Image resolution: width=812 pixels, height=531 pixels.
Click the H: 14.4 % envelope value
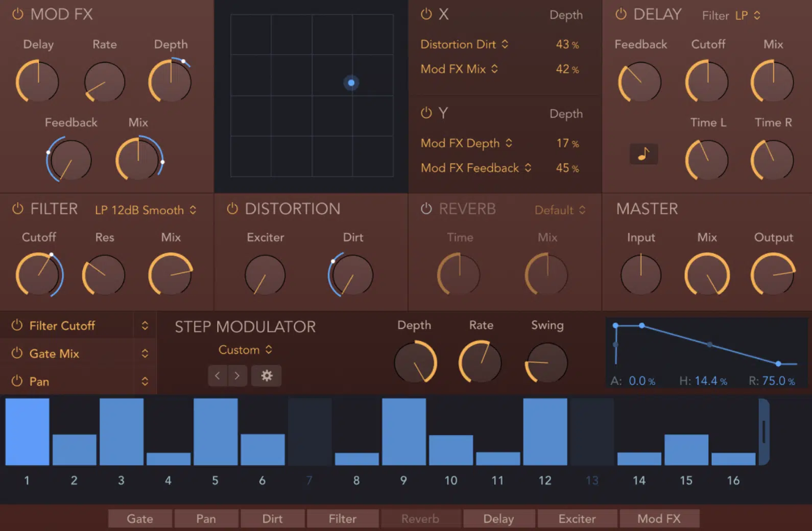703,381
